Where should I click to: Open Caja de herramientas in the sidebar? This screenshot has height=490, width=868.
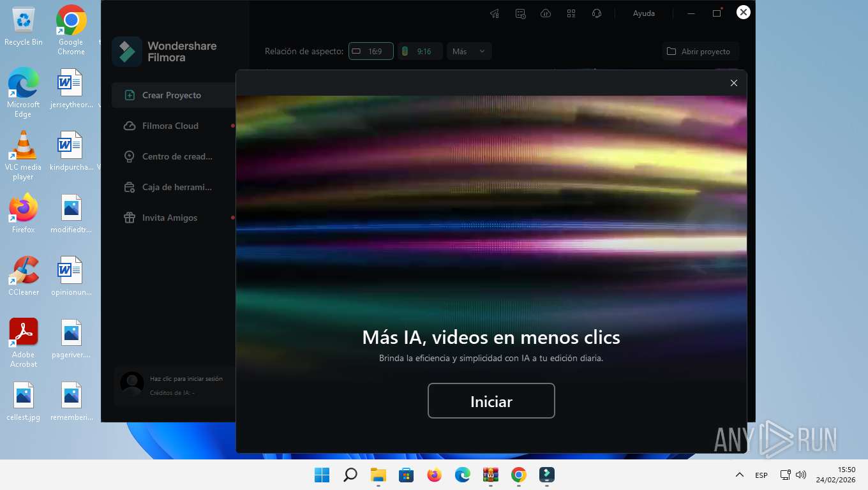tap(174, 187)
